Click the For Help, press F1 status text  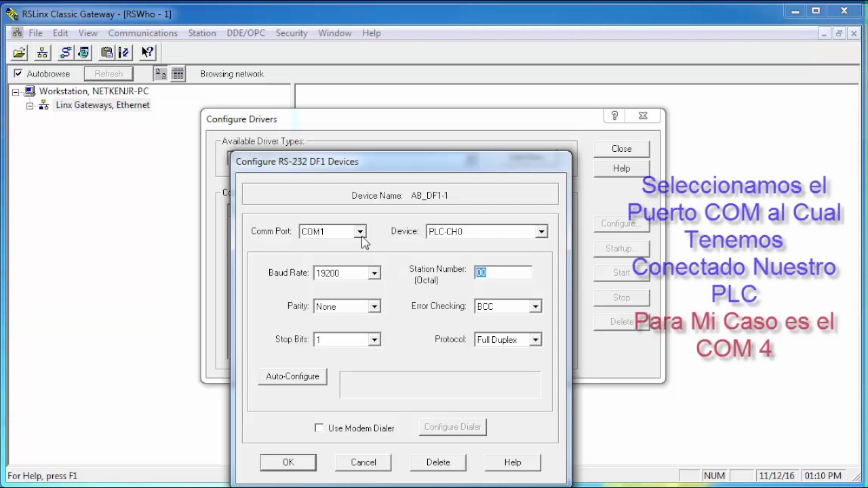coord(42,476)
